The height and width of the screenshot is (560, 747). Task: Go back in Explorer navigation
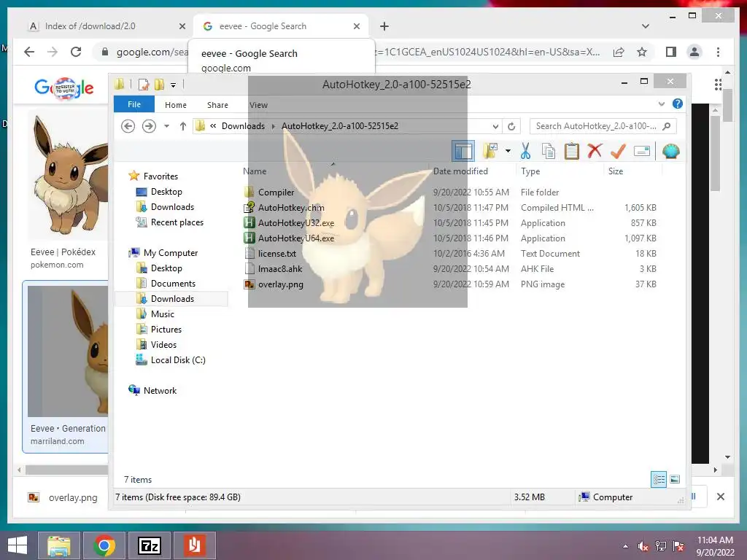point(128,126)
